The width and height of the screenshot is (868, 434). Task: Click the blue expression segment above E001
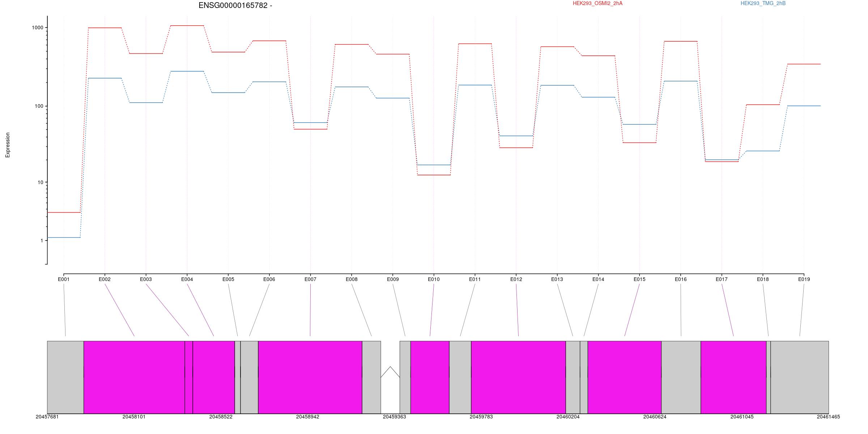coord(64,238)
